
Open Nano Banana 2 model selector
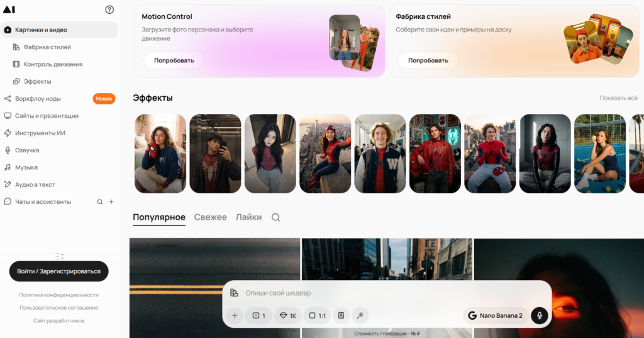click(x=496, y=316)
